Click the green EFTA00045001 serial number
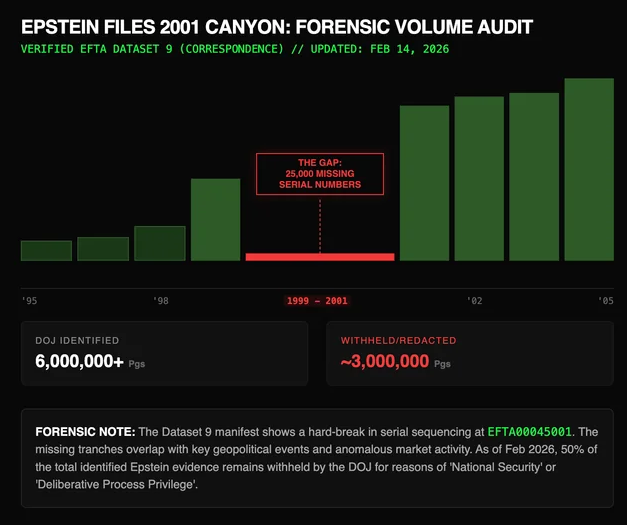Image resolution: width=627 pixels, height=525 pixels. 529,432
